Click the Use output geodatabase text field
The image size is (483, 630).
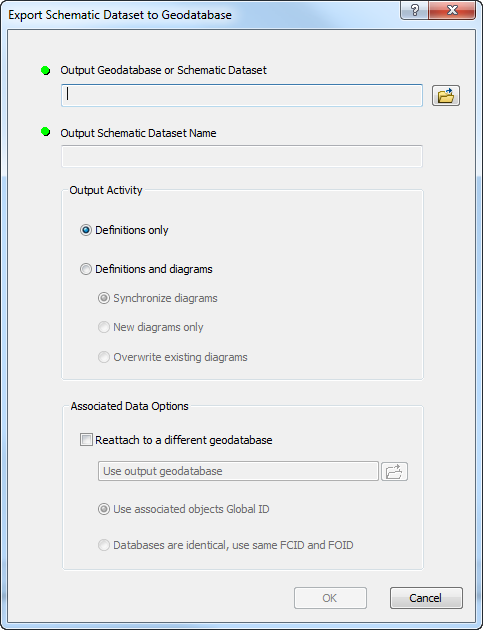click(238, 471)
